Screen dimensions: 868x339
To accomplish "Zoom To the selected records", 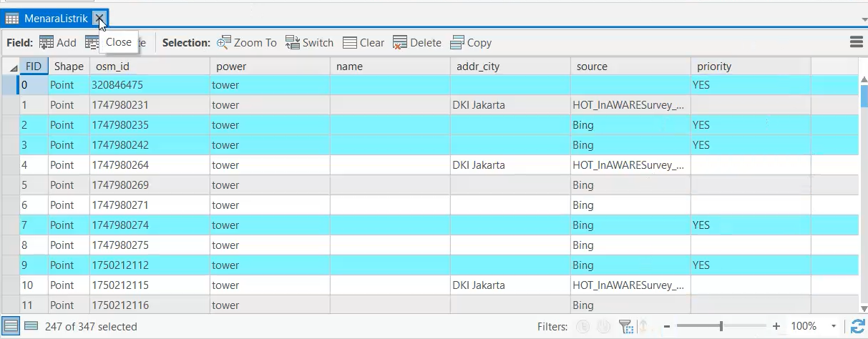I will pos(246,43).
